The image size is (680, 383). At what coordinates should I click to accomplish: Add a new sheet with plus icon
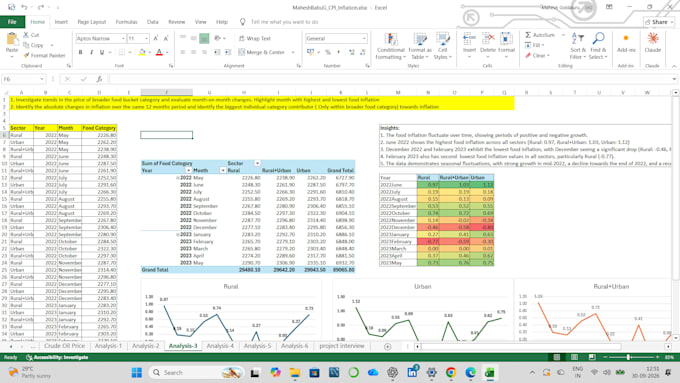pos(387,346)
